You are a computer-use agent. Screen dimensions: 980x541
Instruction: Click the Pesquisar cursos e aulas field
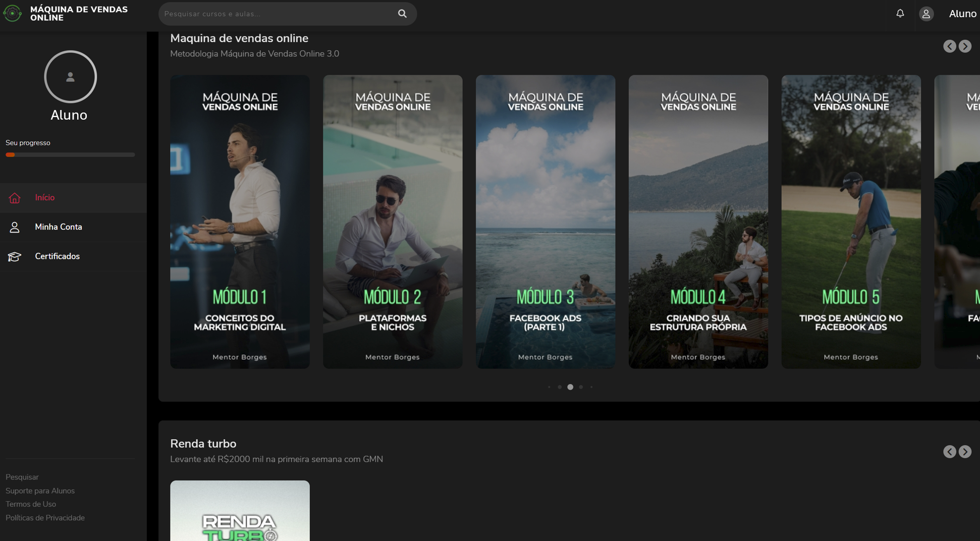pos(278,14)
